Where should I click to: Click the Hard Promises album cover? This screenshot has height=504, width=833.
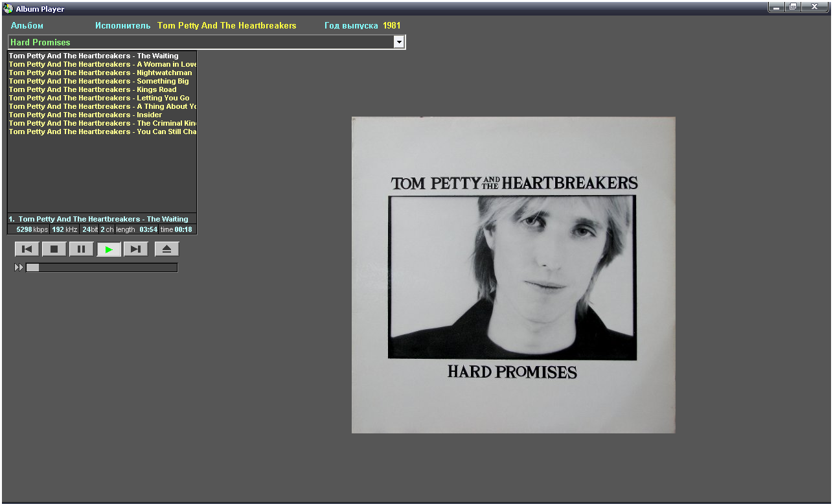(514, 275)
